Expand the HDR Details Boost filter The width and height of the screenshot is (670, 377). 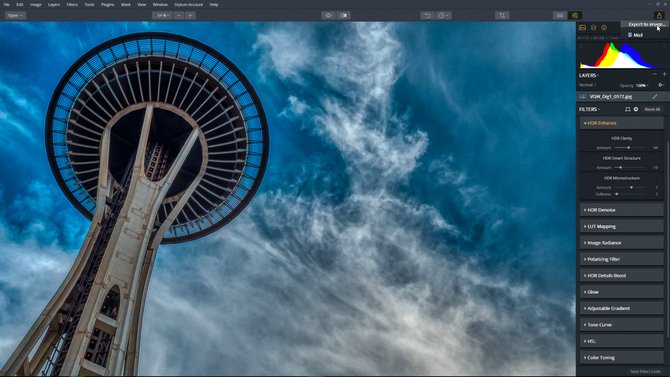(622, 276)
